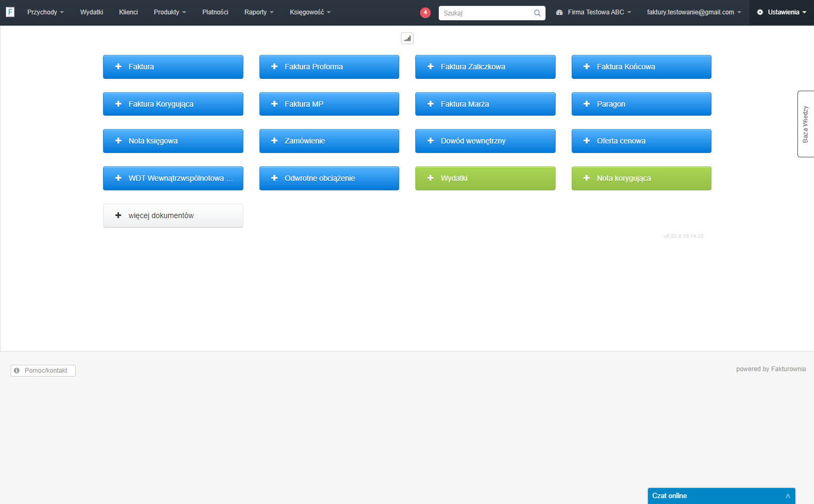814x504 pixels.
Task: Create a new Nota księgowa
Action: tap(173, 141)
